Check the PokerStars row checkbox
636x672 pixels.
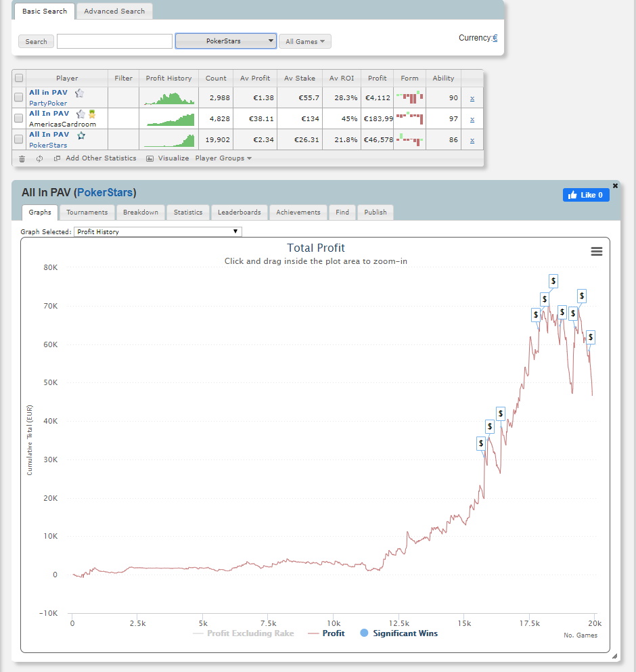coord(18,139)
